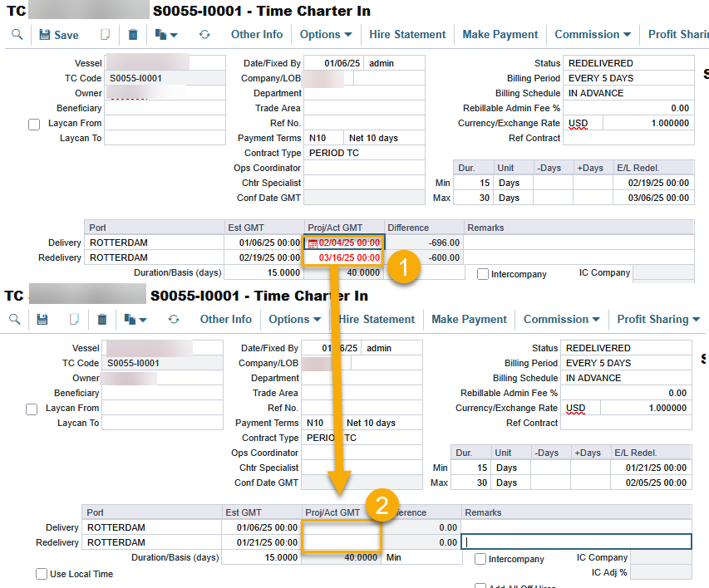Click Hire Statement in the upper toolbar
This screenshot has height=588, width=709.
coord(407,35)
